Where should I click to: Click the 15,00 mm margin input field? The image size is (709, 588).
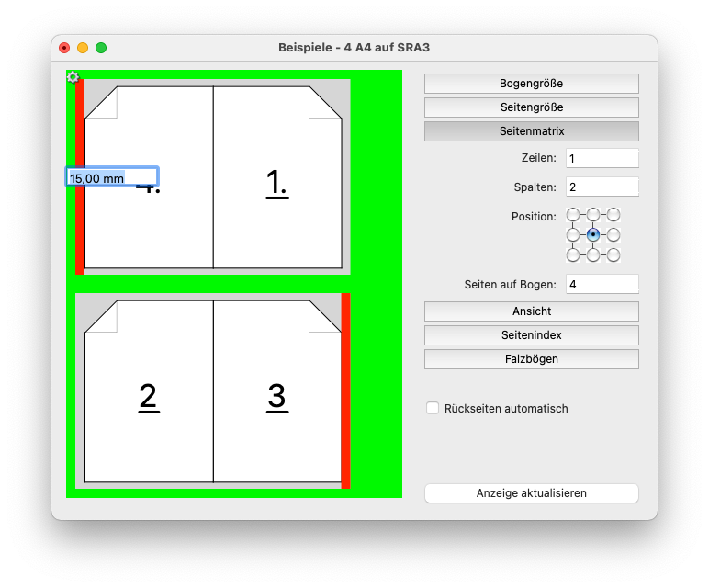(112, 176)
